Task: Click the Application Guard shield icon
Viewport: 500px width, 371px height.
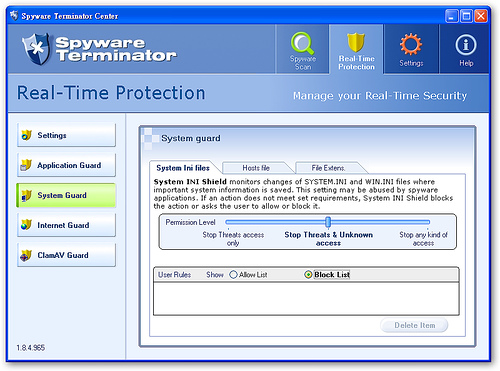Action: pyautogui.click(x=26, y=165)
